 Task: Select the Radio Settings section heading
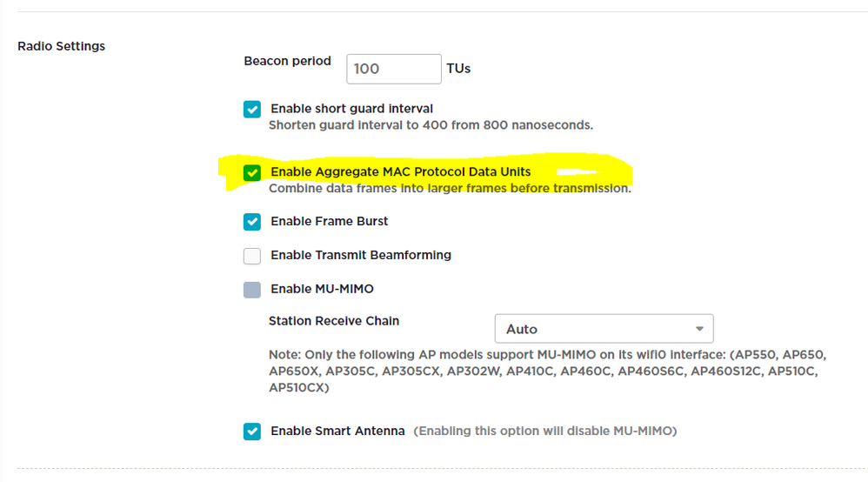pyautogui.click(x=62, y=46)
